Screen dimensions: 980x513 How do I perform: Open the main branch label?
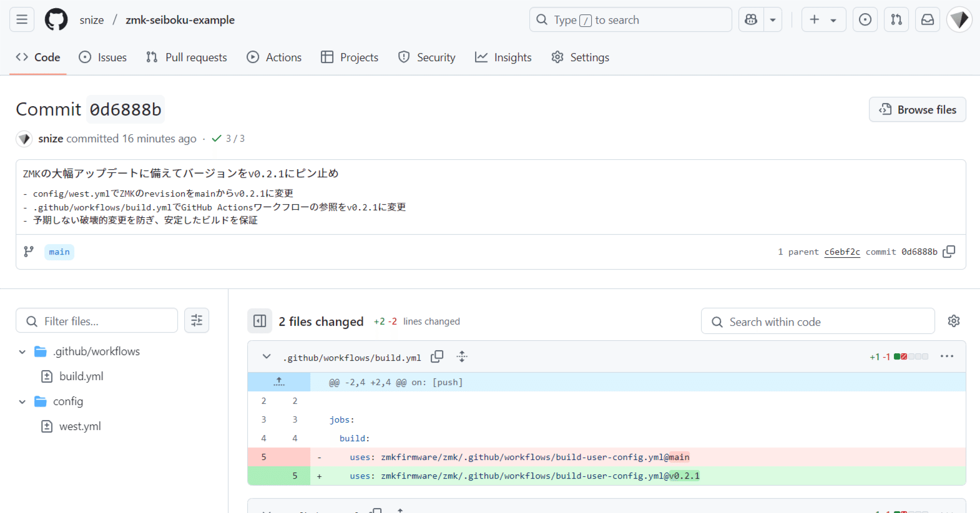59,252
